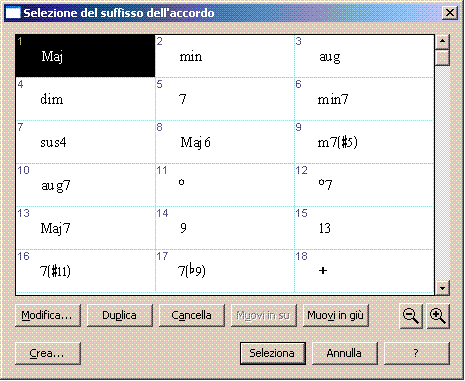Delete the suffix using Cancella
The width and height of the screenshot is (465, 381).
[192, 315]
